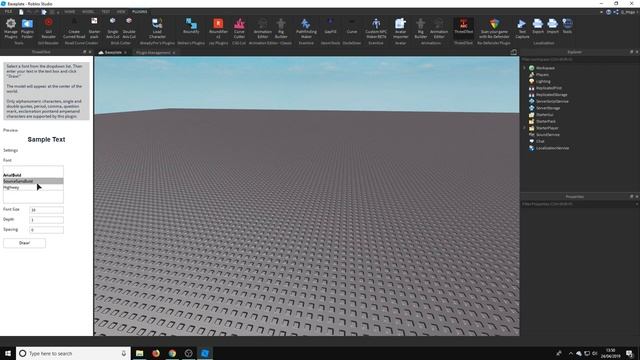640x360 pixels.
Task: Click the Depth input field
Action: click(x=46, y=220)
